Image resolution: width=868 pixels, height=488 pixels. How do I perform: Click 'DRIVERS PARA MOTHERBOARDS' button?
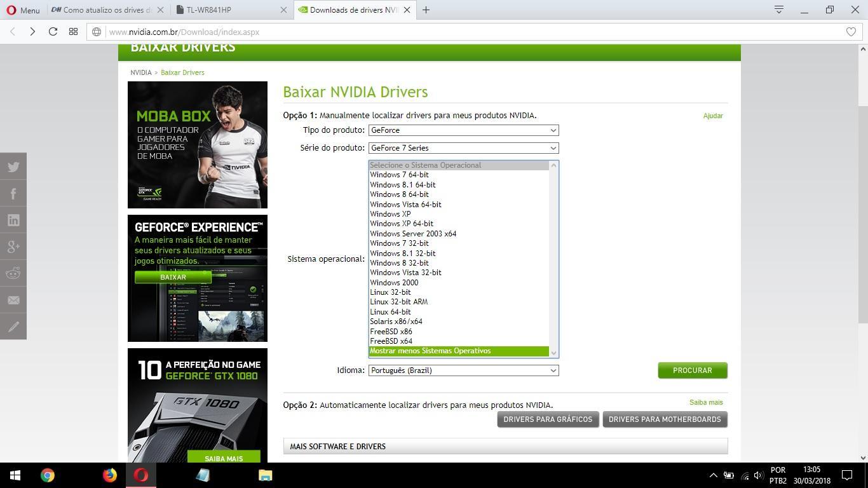665,419
